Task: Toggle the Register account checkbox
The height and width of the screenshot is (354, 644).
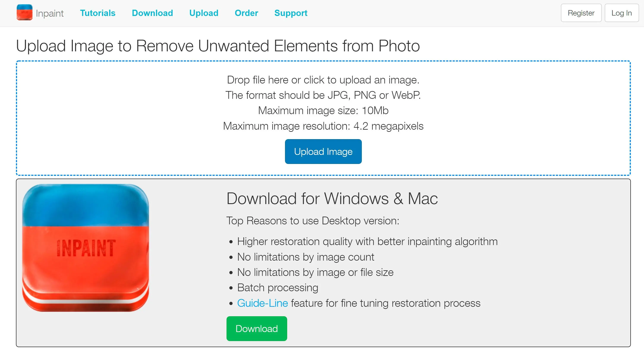Action: [x=580, y=13]
